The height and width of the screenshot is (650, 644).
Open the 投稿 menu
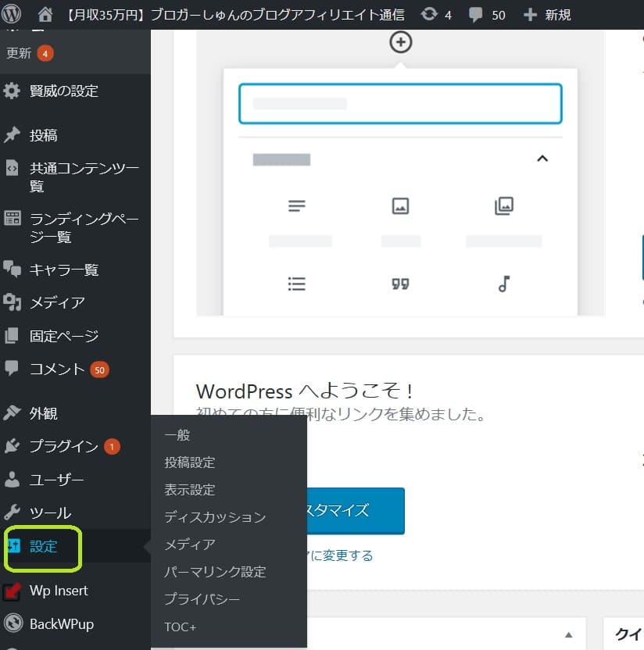[x=43, y=136]
